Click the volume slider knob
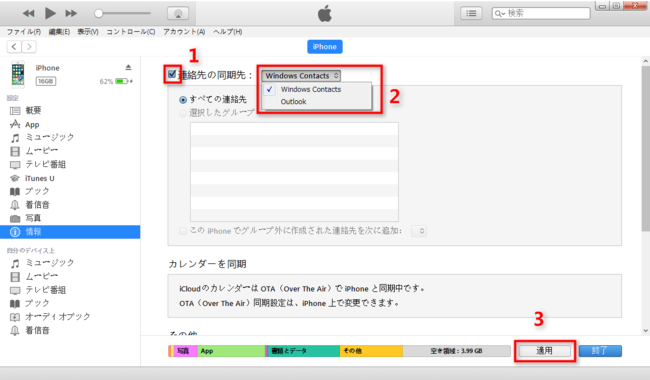Image resolution: width=650 pixels, height=380 pixels. pos(98,13)
